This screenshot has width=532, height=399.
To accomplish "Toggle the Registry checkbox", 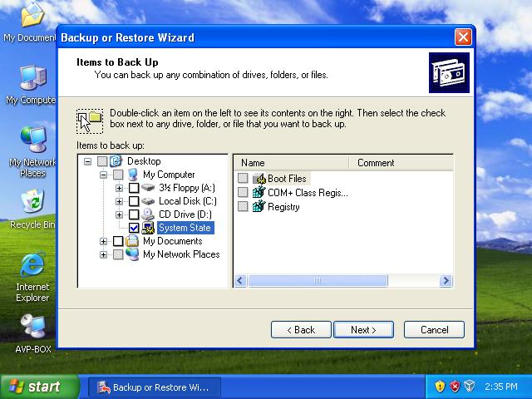I will (x=243, y=206).
